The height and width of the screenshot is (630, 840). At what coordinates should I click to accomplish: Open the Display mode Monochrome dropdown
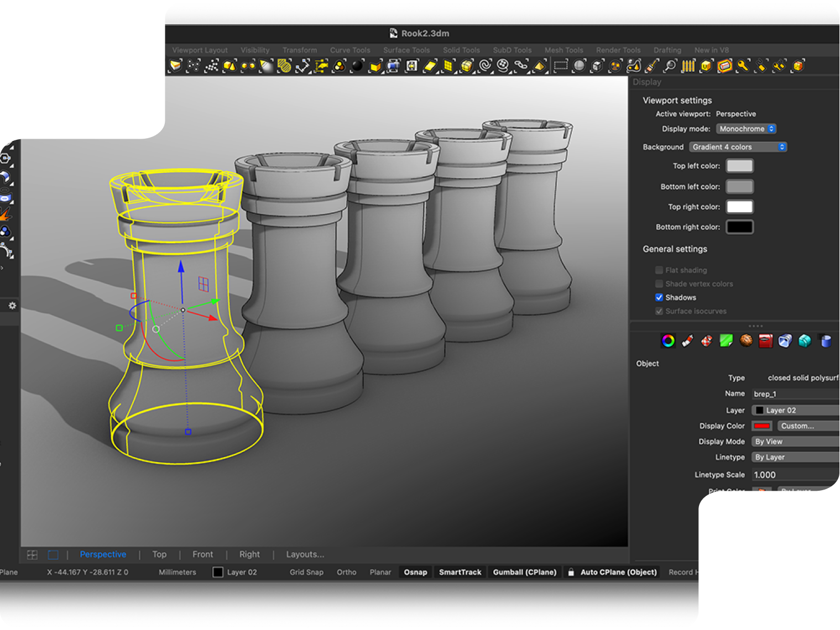point(747,129)
